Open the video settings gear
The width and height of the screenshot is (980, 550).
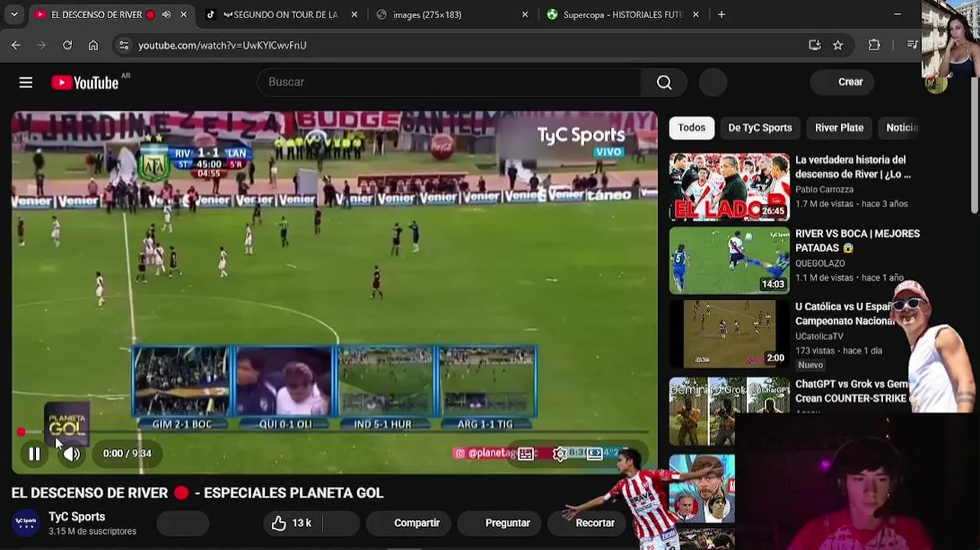(x=560, y=454)
